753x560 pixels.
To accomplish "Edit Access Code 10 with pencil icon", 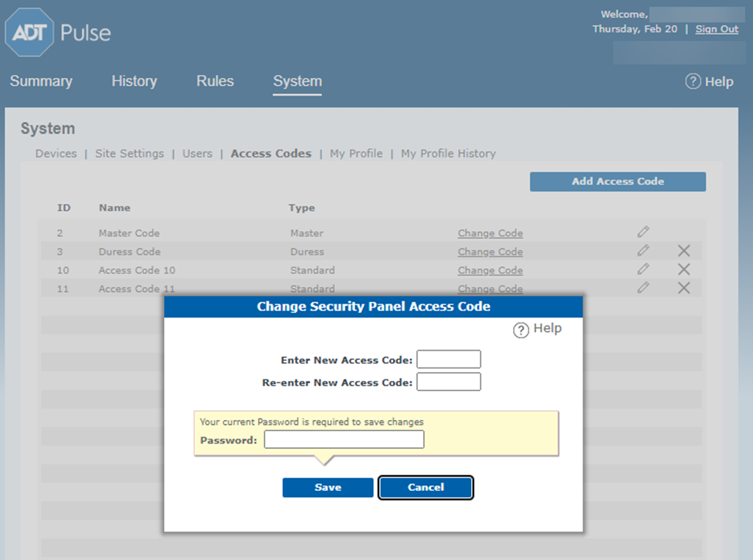I will click(x=643, y=269).
